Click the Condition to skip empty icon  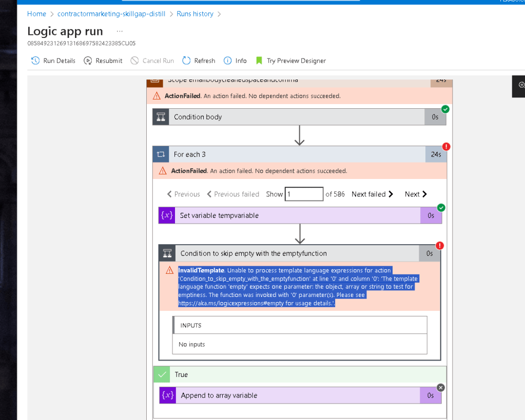tap(167, 253)
